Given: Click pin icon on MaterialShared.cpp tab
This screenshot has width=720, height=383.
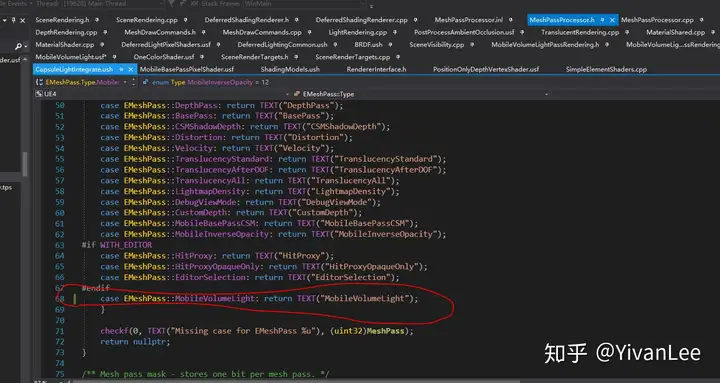Looking at the screenshot, I should tap(713, 33).
